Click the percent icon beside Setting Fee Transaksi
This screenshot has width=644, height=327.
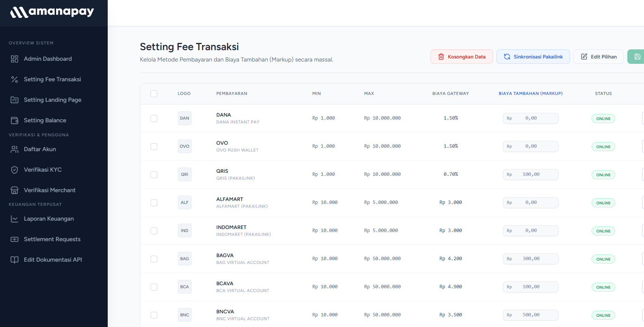coord(14,79)
